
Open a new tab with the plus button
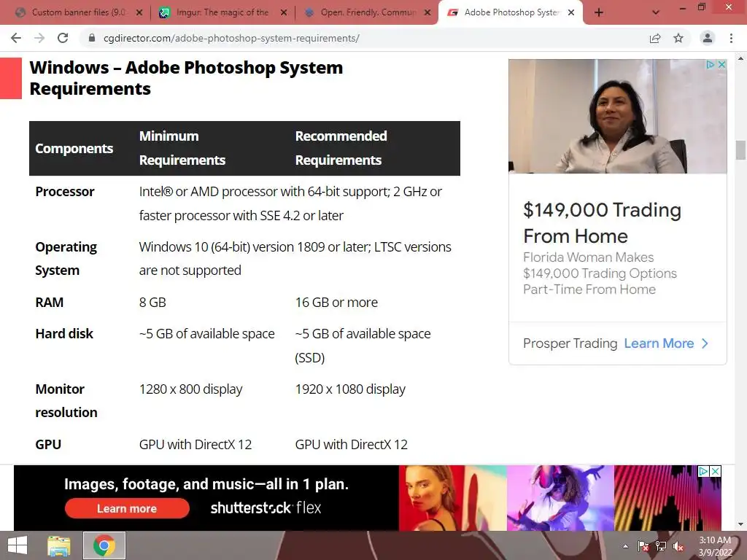click(599, 12)
